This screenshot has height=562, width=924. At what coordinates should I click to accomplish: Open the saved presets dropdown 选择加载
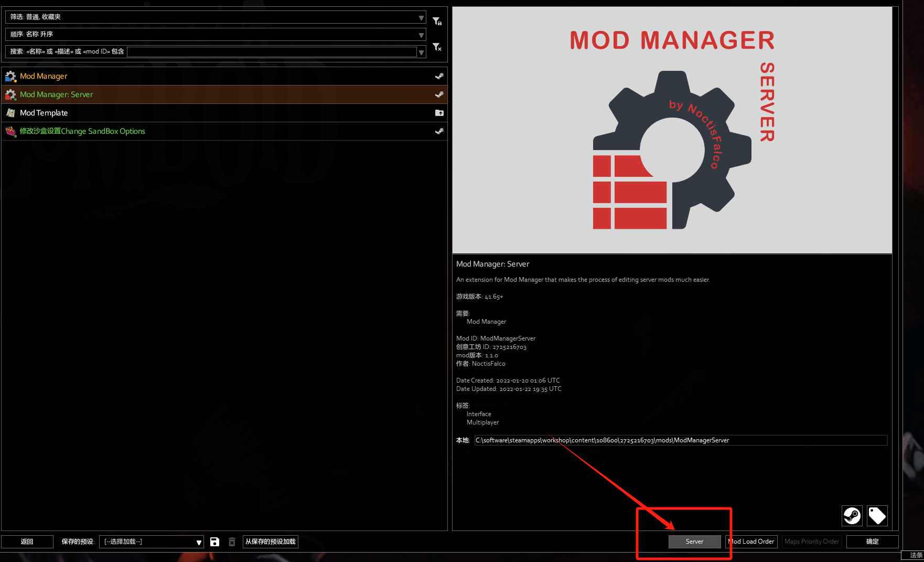pyautogui.click(x=152, y=542)
